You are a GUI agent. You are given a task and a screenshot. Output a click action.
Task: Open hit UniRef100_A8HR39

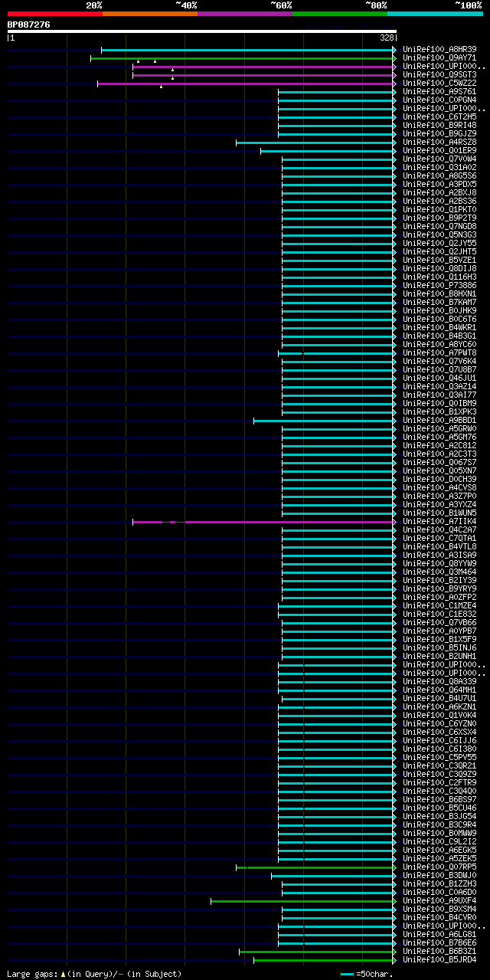click(x=439, y=49)
